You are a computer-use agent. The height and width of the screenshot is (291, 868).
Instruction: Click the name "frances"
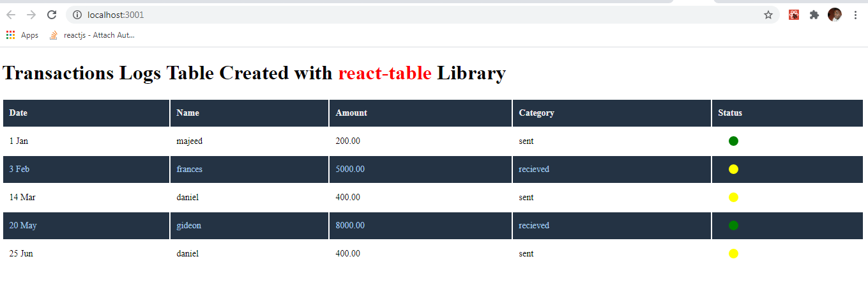(x=189, y=169)
